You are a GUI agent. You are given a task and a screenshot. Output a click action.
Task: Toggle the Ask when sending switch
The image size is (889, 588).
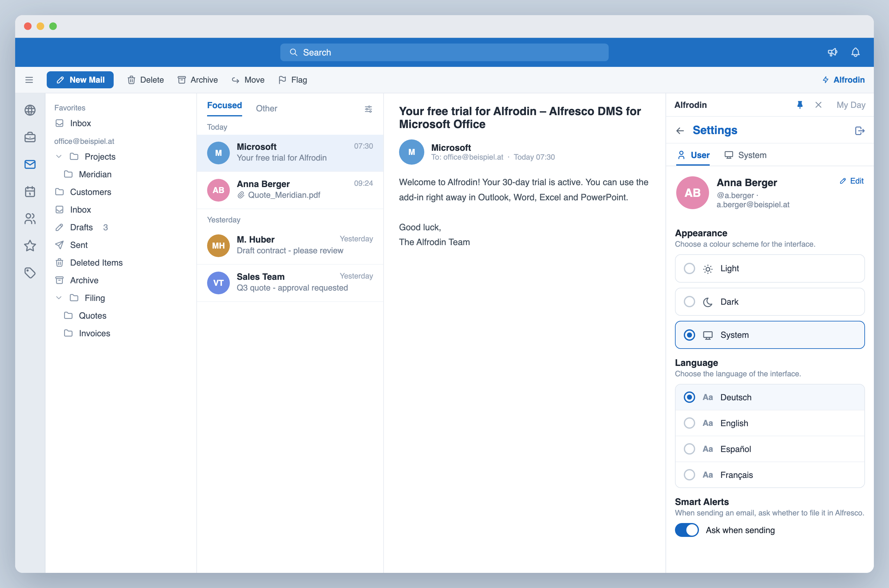686,530
